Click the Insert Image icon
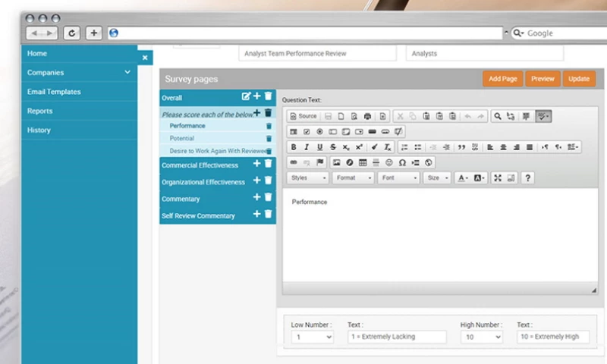The image size is (607, 364). (336, 162)
